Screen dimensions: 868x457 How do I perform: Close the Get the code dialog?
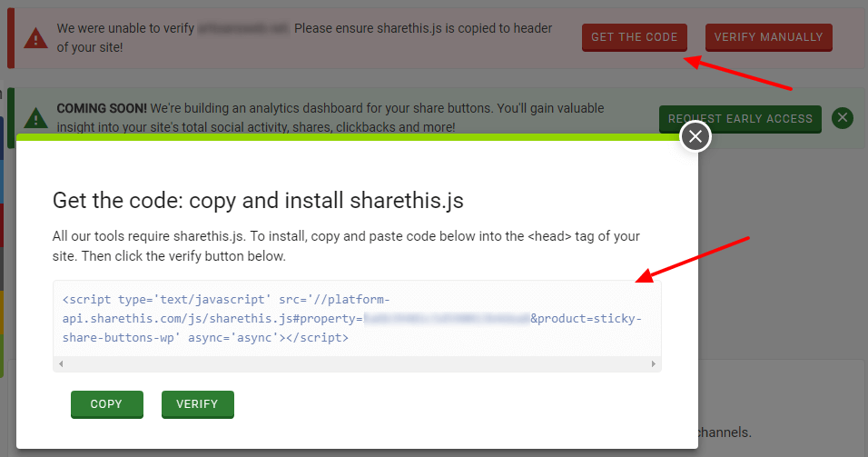tap(695, 136)
